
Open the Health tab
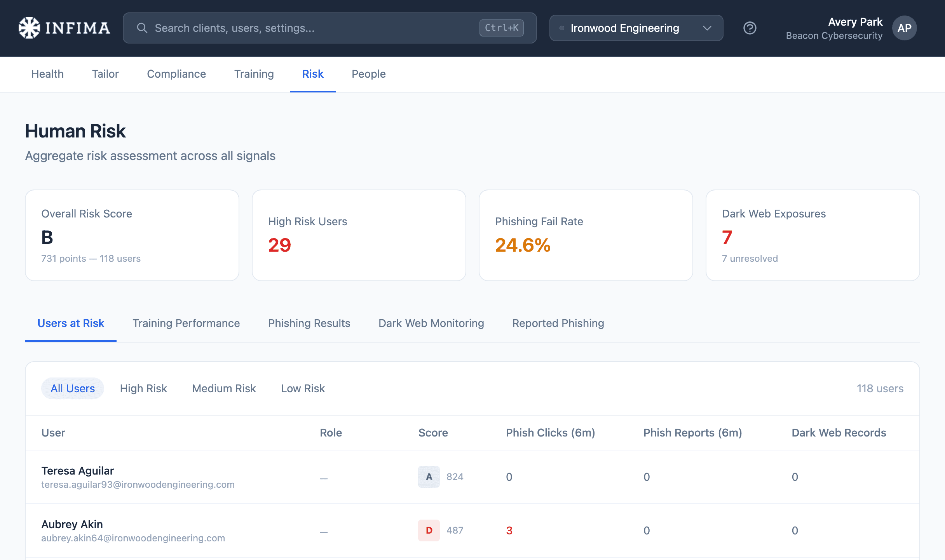[47, 74]
